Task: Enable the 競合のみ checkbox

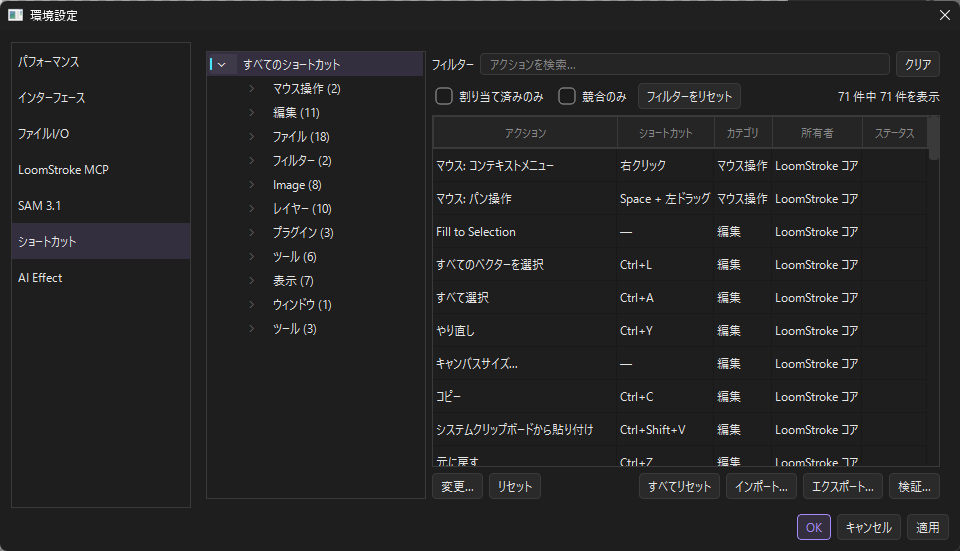Action: [567, 96]
